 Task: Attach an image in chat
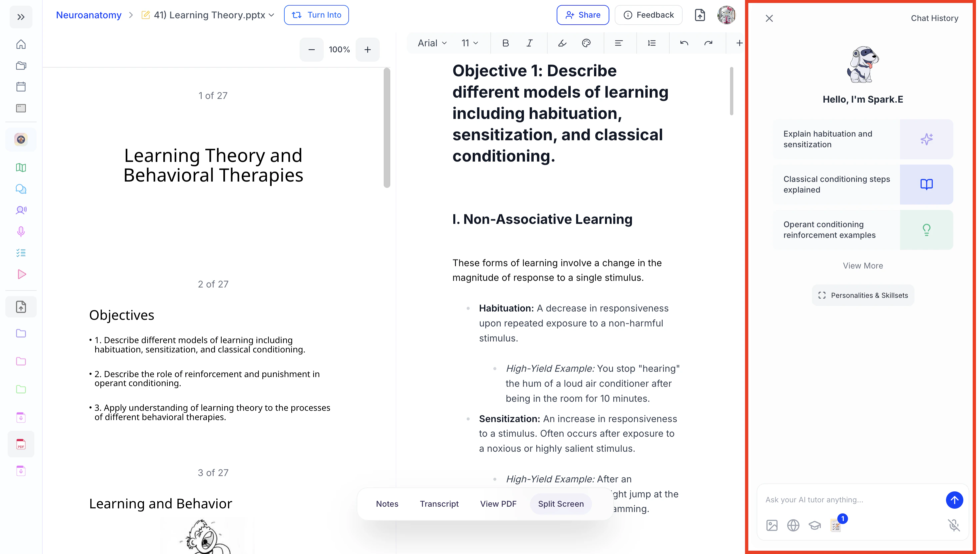[x=771, y=525]
